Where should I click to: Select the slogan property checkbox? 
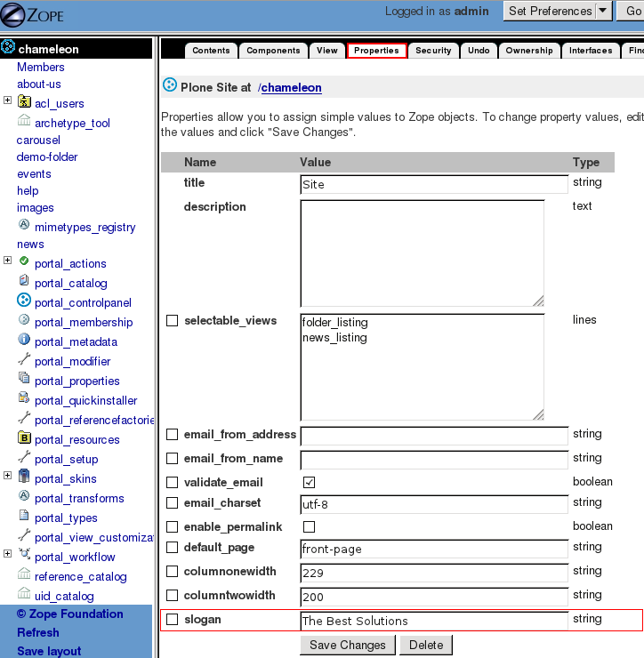pos(173,620)
